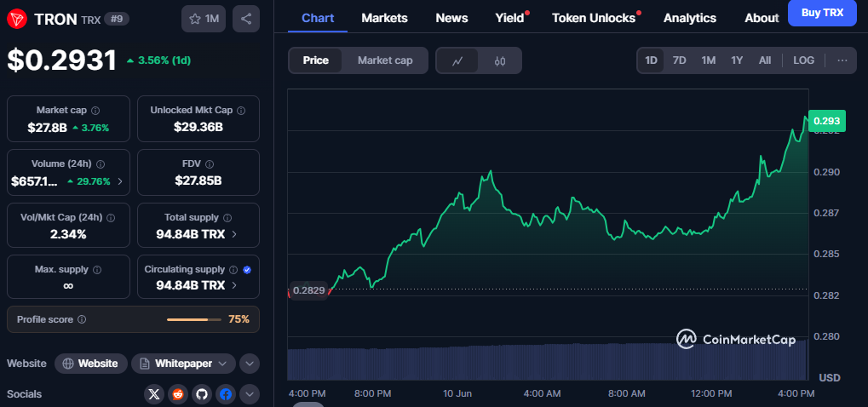868x407 pixels.
Task: Click the $27.8B market cap value
Action: pos(48,128)
